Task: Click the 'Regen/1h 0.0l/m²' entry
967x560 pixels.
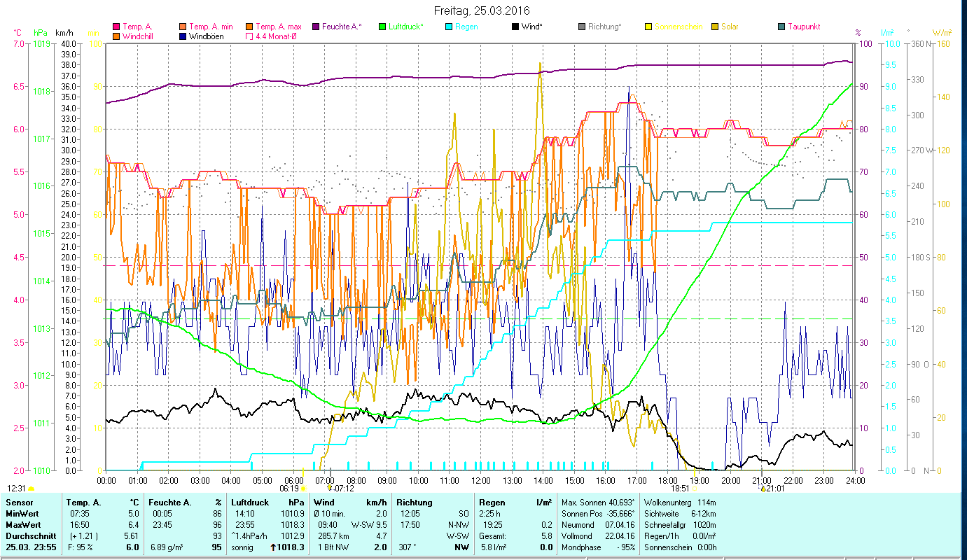Action: point(679,536)
